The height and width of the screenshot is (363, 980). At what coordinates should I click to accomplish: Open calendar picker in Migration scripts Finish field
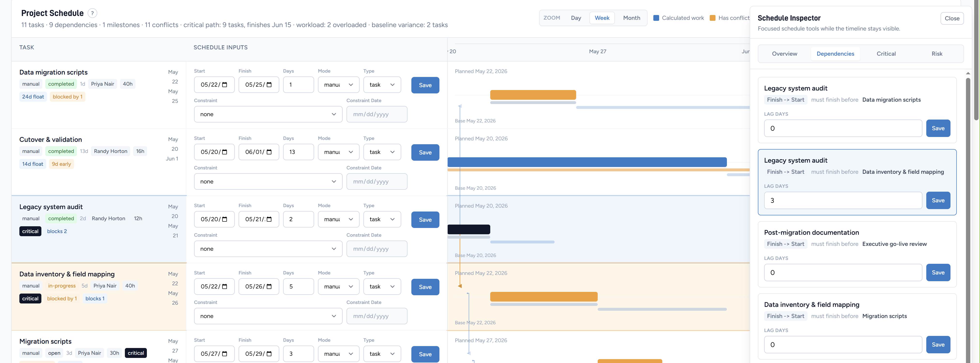269,354
